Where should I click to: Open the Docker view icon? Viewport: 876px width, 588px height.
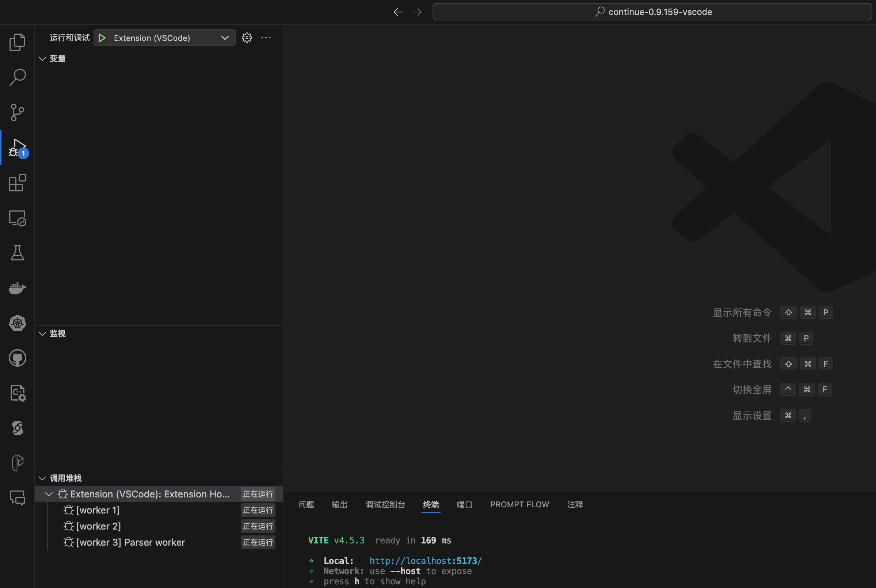17,288
